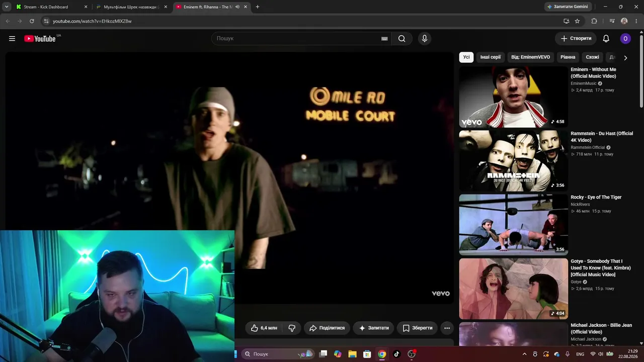
Task: Click the Запитати Gemini button
Action: (x=568, y=7)
